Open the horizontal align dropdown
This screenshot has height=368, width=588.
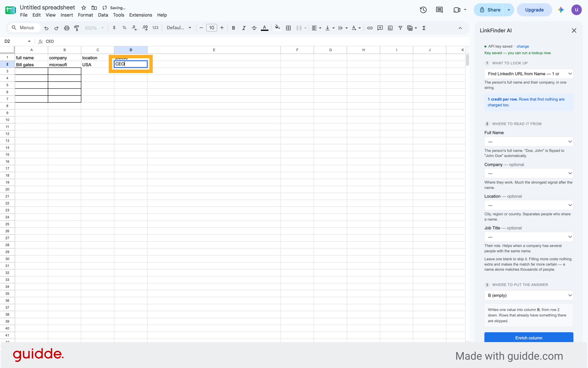click(317, 28)
